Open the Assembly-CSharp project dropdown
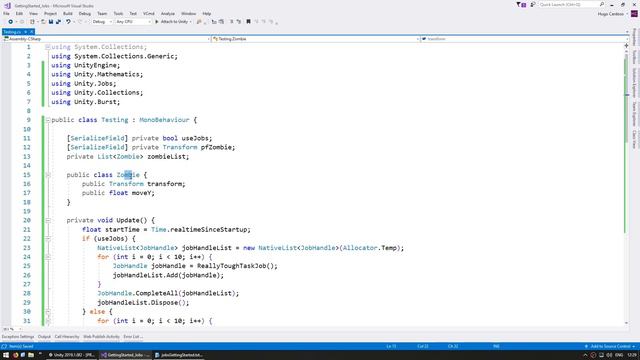This screenshot has height=360, width=640. tap(107, 39)
